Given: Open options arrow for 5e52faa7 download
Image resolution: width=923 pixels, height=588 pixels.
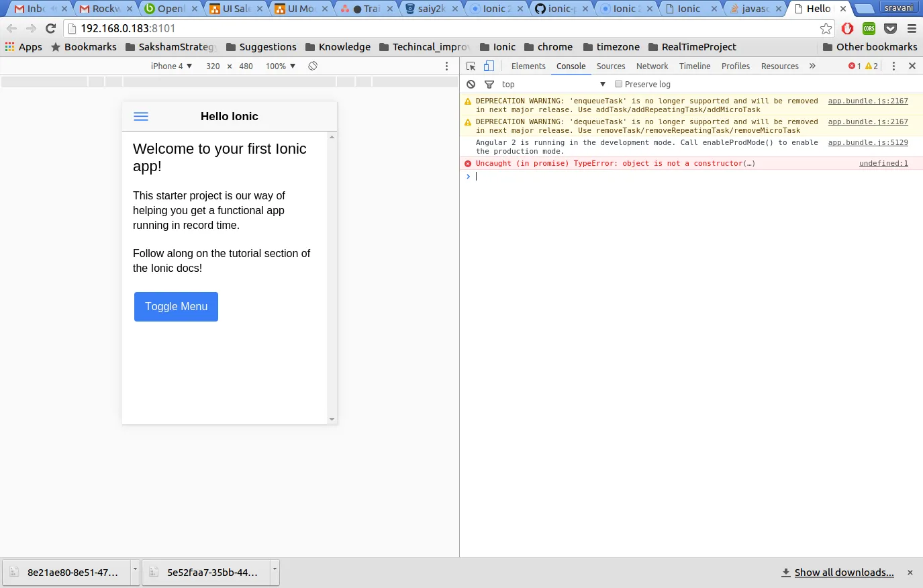Looking at the screenshot, I should pyautogui.click(x=275, y=572).
